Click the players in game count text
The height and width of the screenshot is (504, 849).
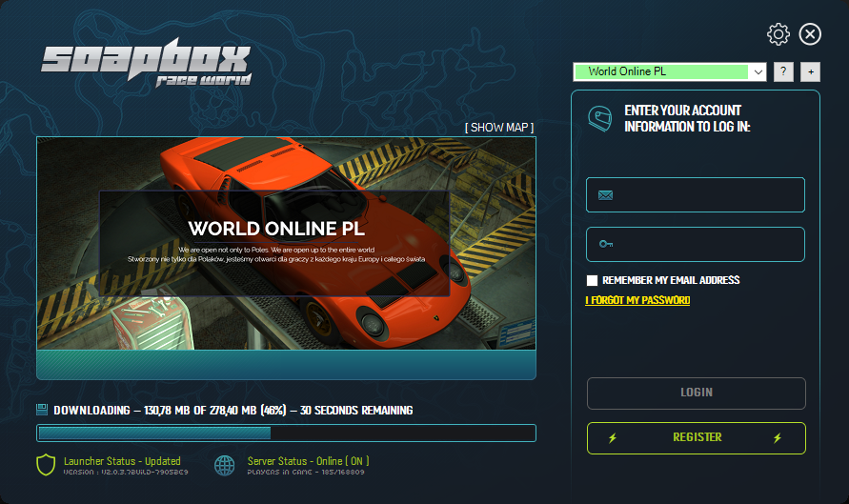[x=306, y=473]
